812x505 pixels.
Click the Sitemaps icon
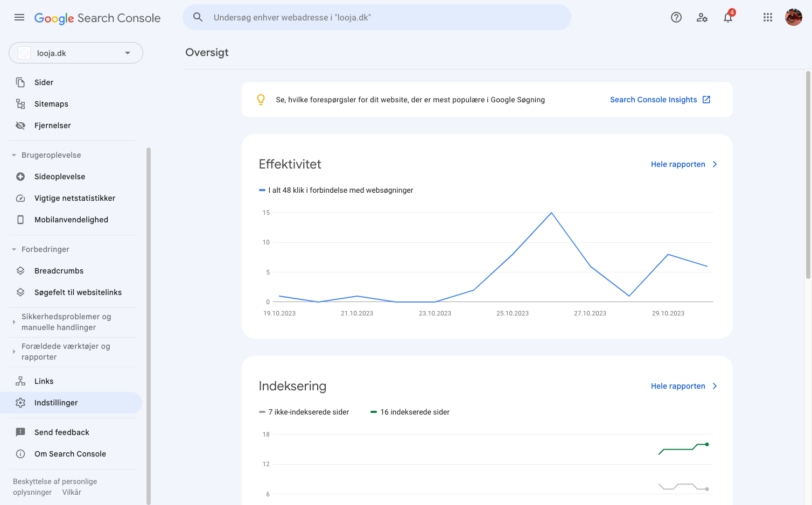(x=20, y=104)
